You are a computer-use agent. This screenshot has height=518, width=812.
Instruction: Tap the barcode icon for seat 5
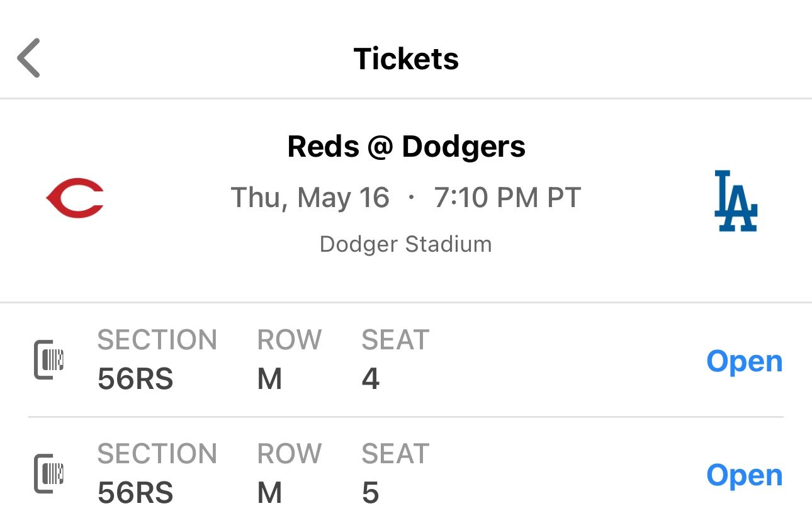click(49, 474)
